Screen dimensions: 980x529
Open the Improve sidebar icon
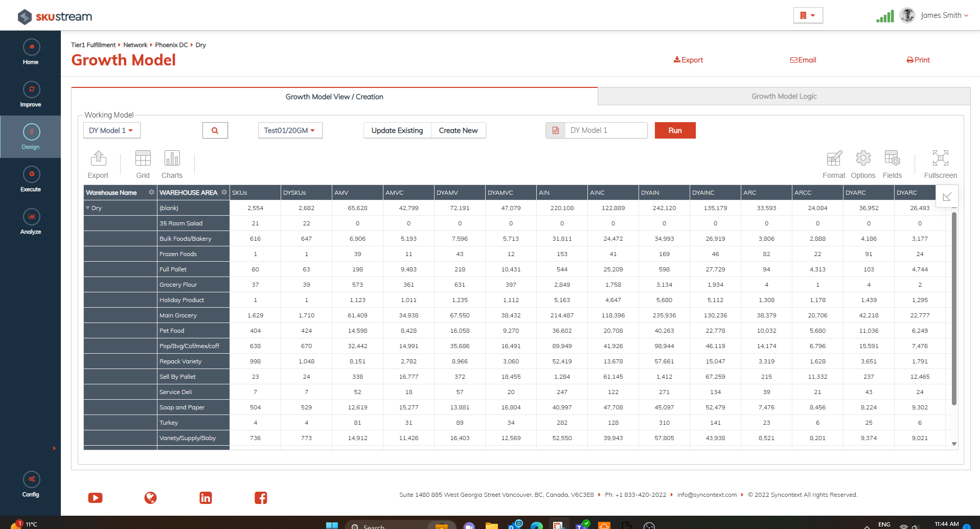point(31,89)
